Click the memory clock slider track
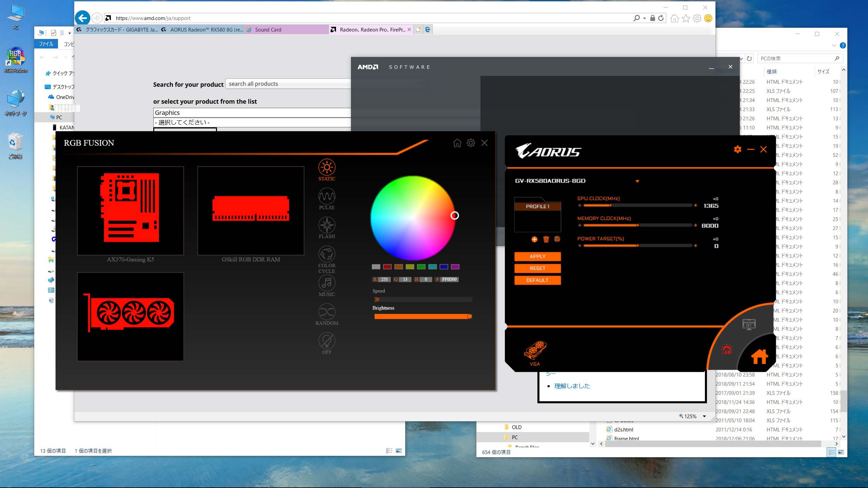The width and height of the screenshot is (868, 488). 637,225
